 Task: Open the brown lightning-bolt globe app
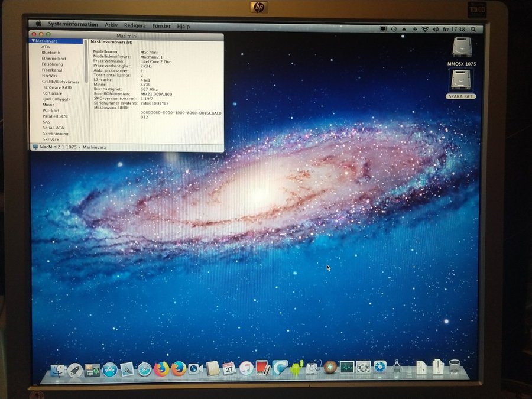330,368
